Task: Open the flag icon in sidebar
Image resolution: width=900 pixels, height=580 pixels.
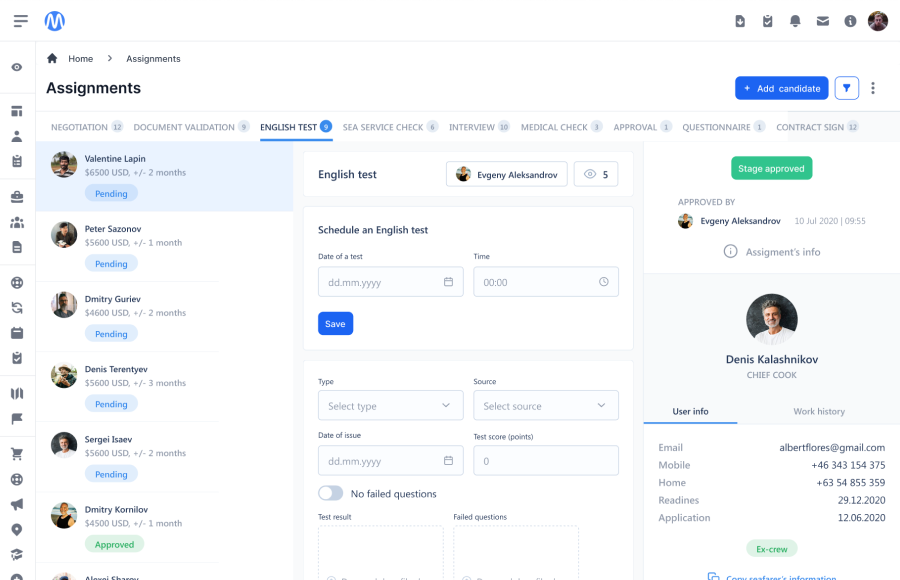Action: (17, 419)
